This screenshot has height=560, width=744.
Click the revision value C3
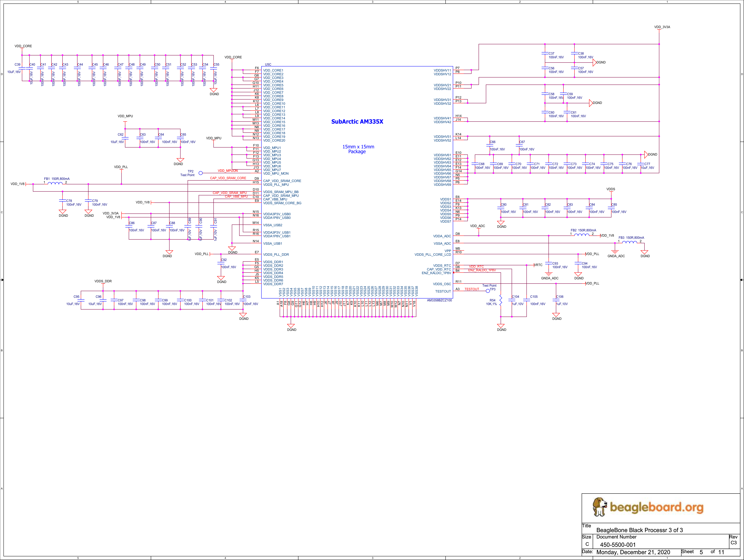point(734,542)
